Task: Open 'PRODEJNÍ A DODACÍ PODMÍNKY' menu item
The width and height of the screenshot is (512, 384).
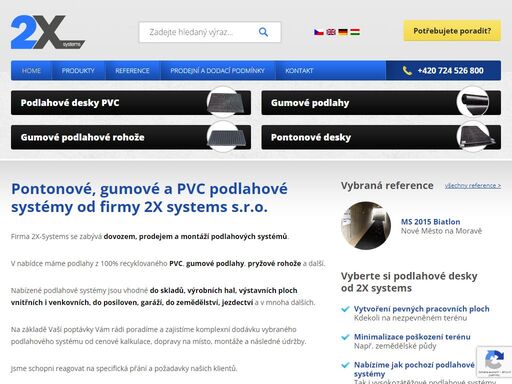Action: 217,71
